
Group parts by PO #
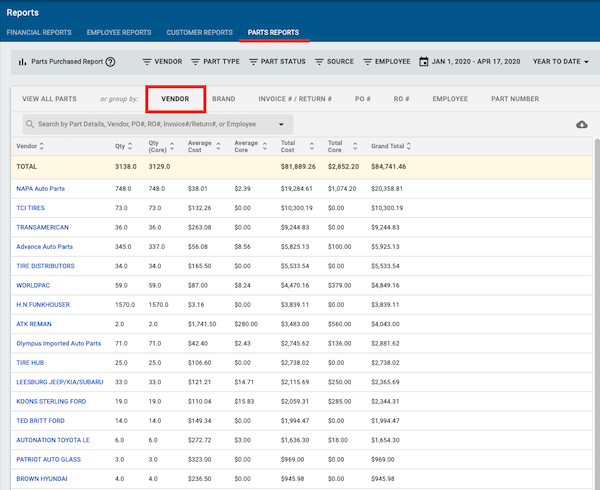[x=363, y=99]
